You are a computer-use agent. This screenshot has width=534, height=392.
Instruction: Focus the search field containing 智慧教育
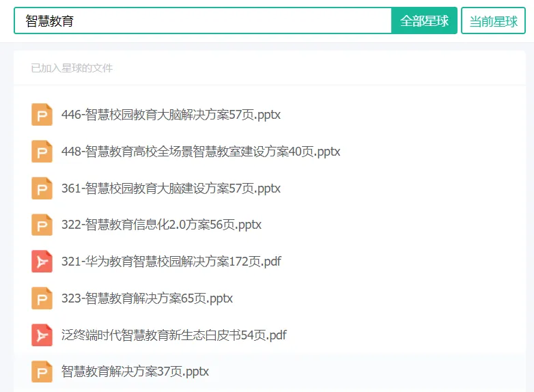coord(203,20)
